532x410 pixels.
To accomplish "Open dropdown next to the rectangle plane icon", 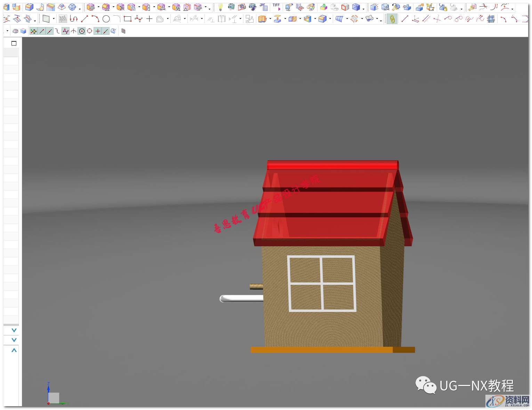I will coord(54,19).
